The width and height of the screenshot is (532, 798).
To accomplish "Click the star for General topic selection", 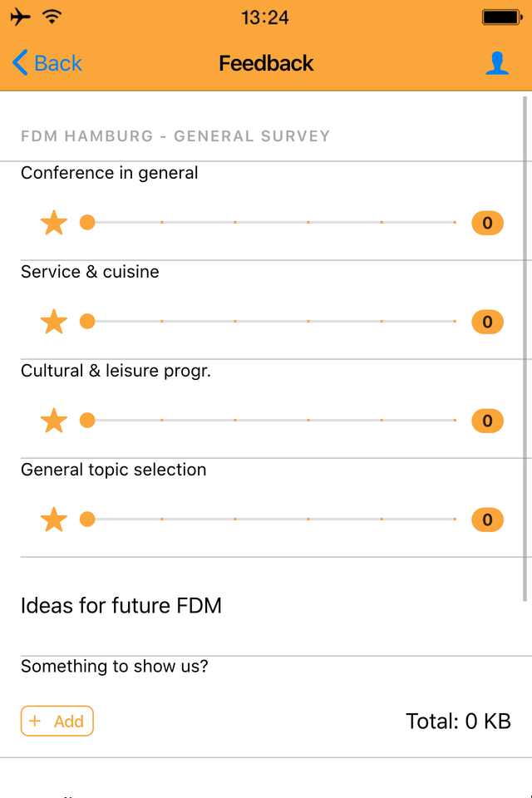I will point(54,520).
